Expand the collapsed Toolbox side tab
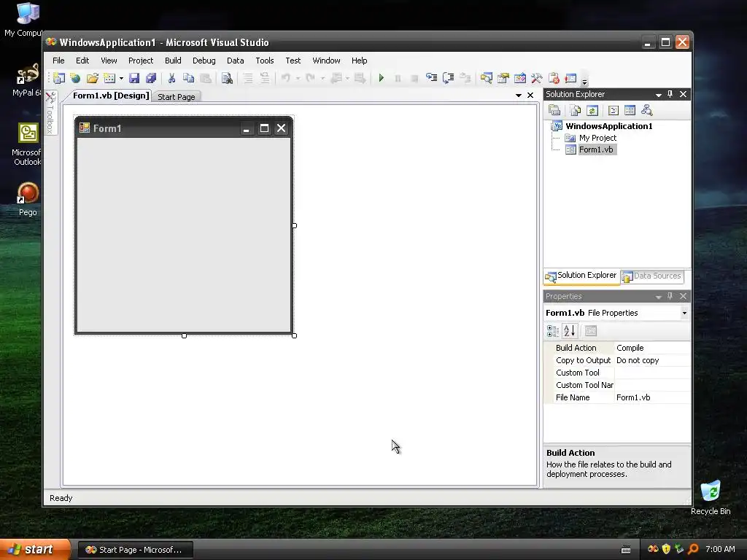Screen dimensions: 747x560 pos(50,112)
